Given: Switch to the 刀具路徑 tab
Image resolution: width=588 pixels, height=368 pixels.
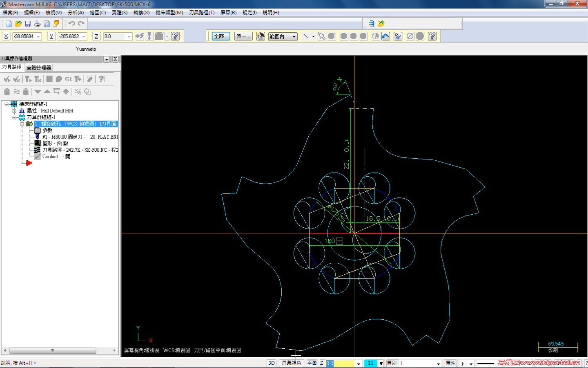Looking at the screenshot, I should [x=12, y=67].
